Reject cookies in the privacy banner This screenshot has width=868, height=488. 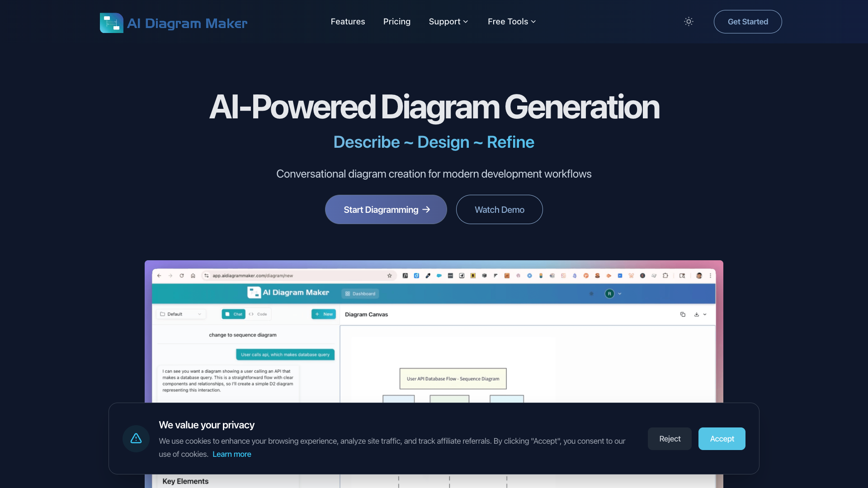670,439
